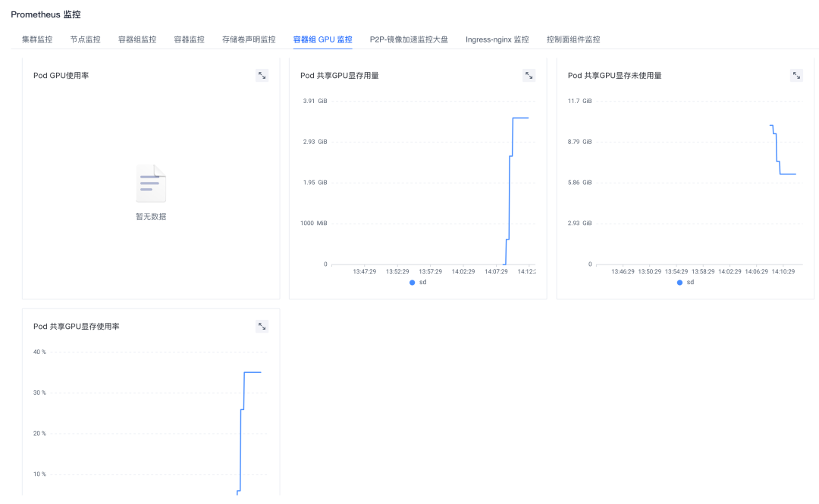Select the 容器组监控 tab
Image resolution: width=819 pixels, height=504 pixels.
(x=137, y=39)
